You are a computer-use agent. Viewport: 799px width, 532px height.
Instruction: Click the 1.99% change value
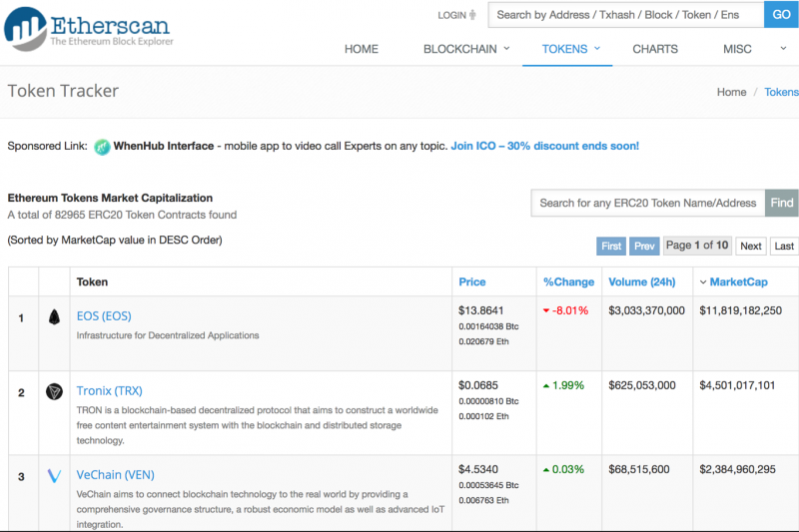pos(568,385)
